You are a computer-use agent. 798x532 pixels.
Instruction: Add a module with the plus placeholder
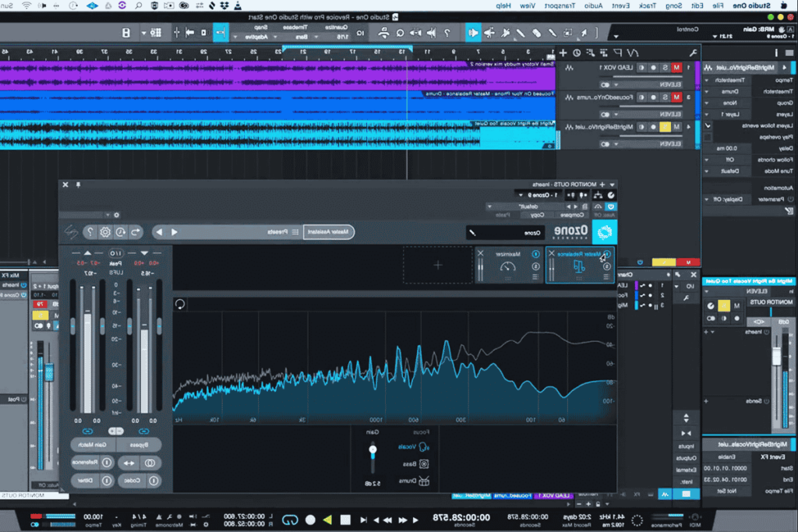pyautogui.click(x=438, y=265)
